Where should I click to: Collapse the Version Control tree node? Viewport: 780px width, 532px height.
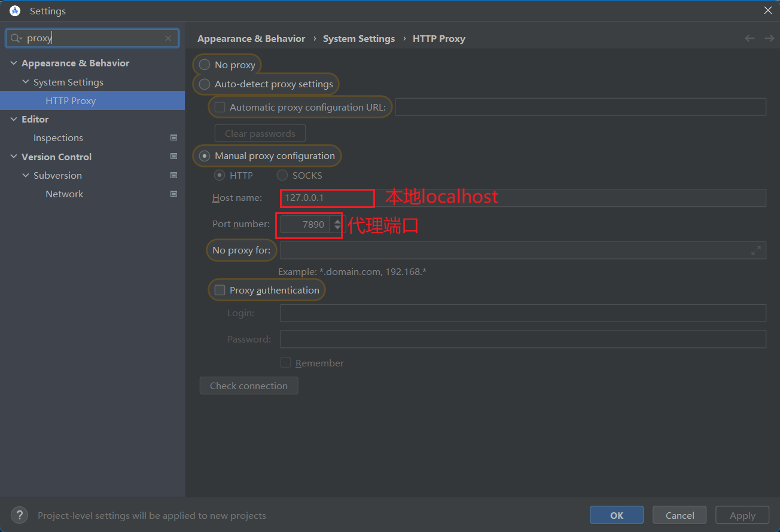pos(14,157)
